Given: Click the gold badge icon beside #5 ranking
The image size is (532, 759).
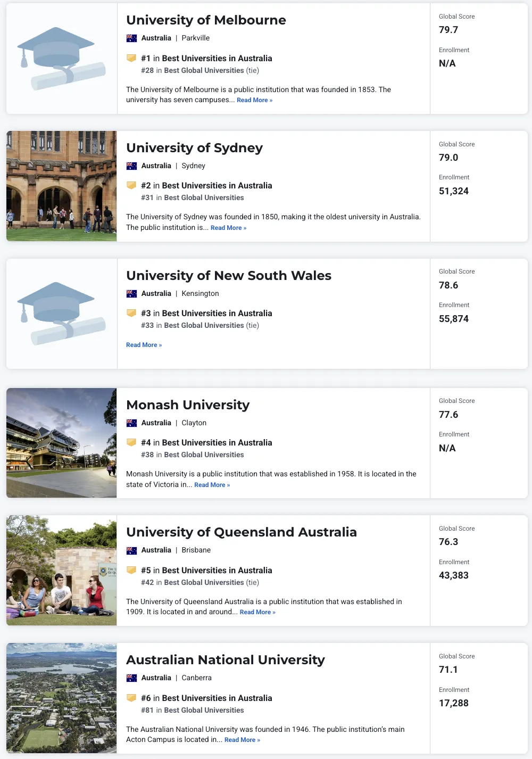Looking at the screenshot, I should 131,570.
